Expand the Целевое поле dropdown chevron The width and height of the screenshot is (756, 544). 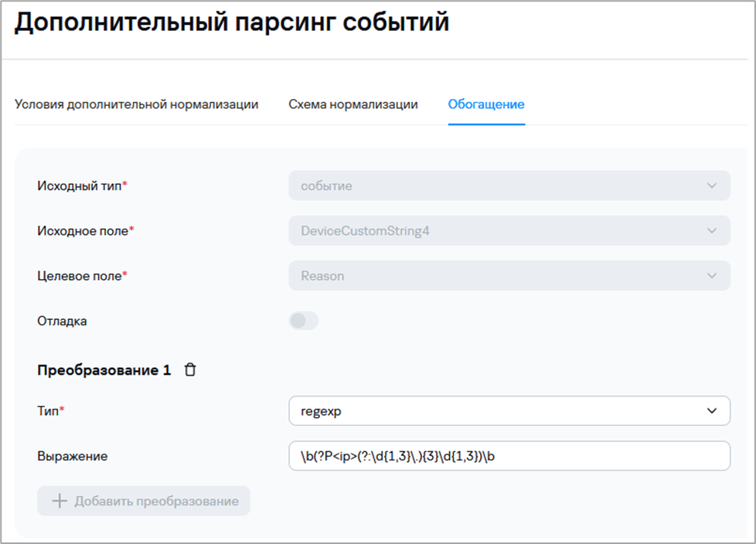tap(712, 276)
